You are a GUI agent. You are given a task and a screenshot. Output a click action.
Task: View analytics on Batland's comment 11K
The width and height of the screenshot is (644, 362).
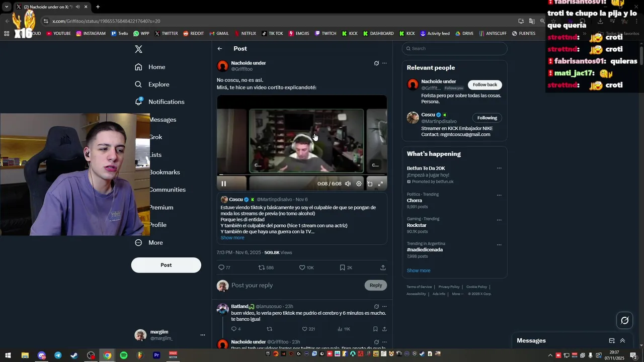tap(344, 329)
